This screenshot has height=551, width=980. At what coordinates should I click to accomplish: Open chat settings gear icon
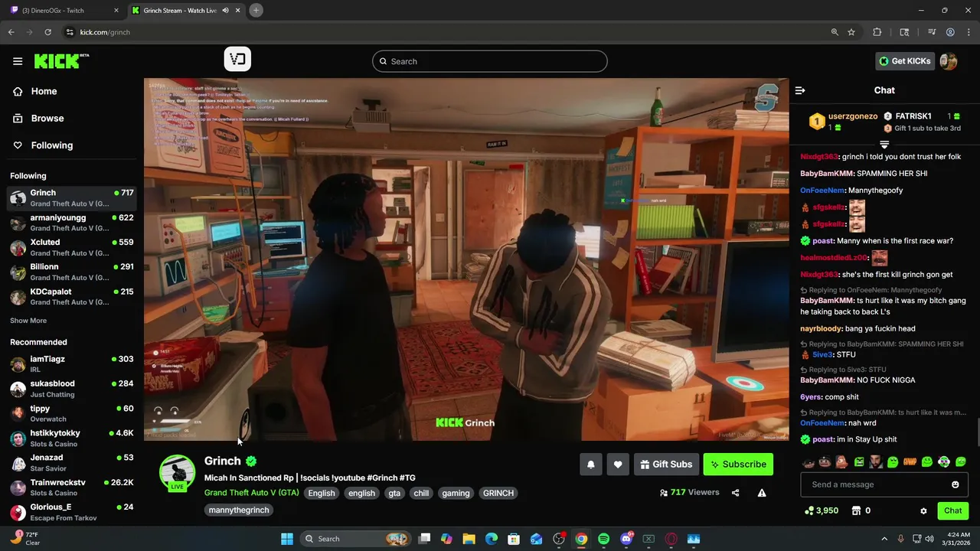923,510
